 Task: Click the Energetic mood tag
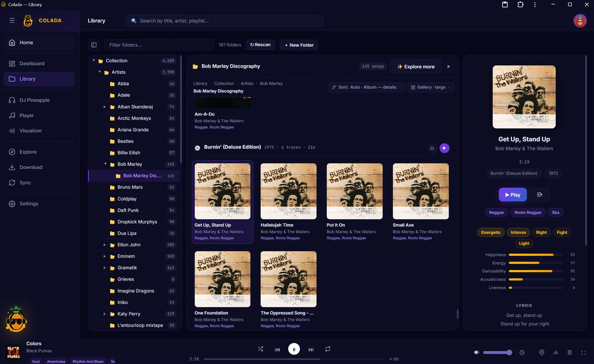pyautogui.click(x=491, y=233)
